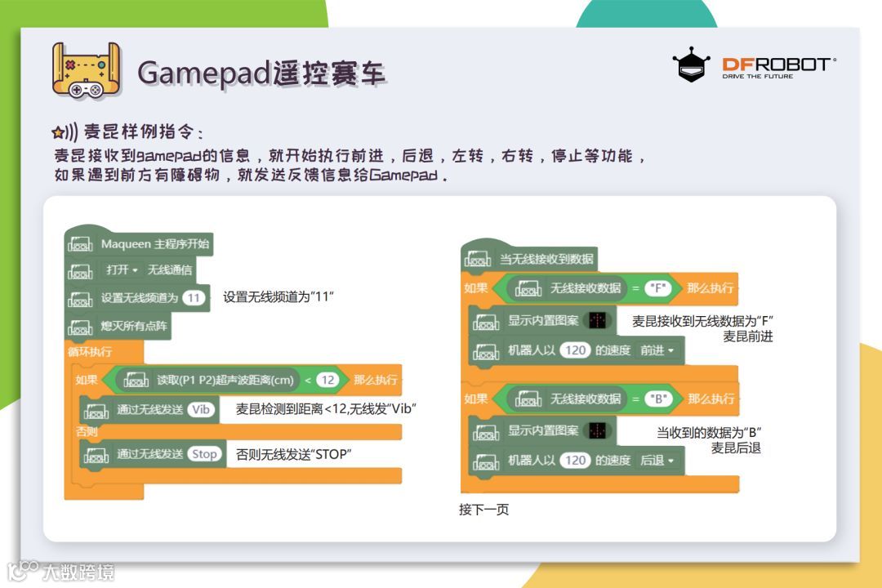This screenshot has height=588, width=882.
Task: Select the 熄灭所有点阵 block
Action: [118, 327]
